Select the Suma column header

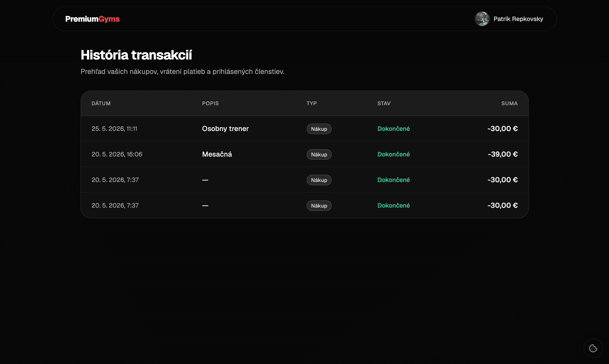[509, 103]
